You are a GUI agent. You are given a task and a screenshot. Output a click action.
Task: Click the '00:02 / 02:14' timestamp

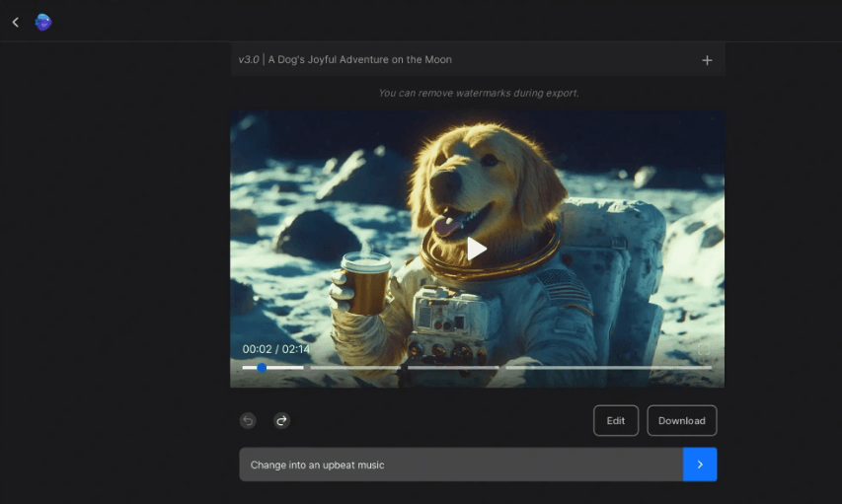276,349
